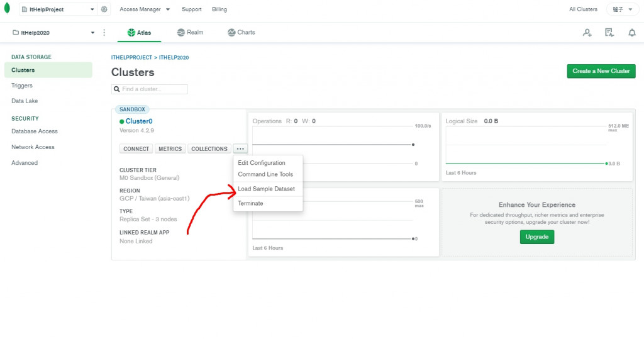Click the COLLECTIONS button

209,149
